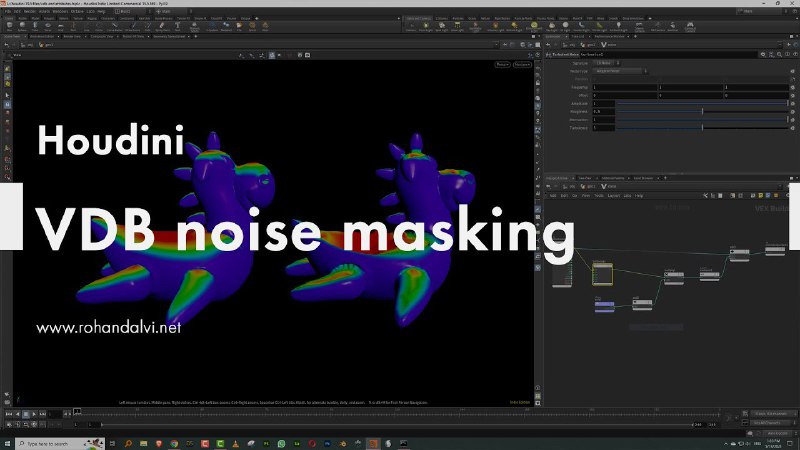Select the Box shelf tool

pyautogui.click(x=9, y=26)
